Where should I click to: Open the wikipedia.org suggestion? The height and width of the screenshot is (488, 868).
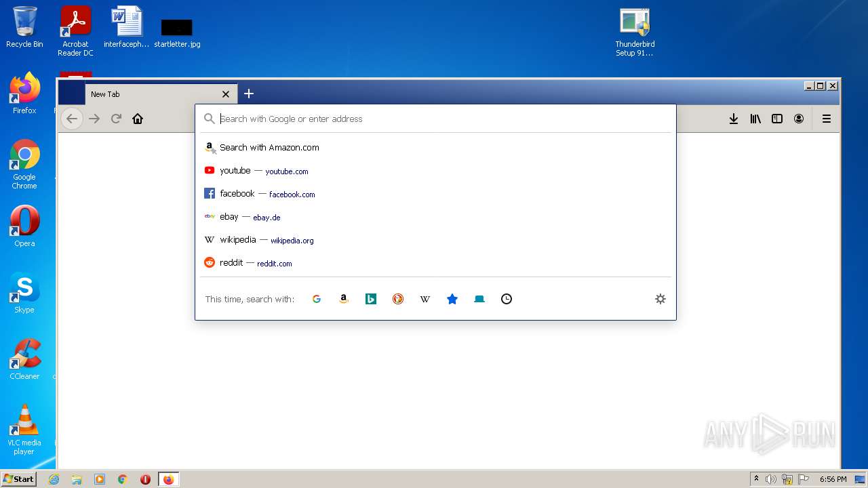click(435, 240)
